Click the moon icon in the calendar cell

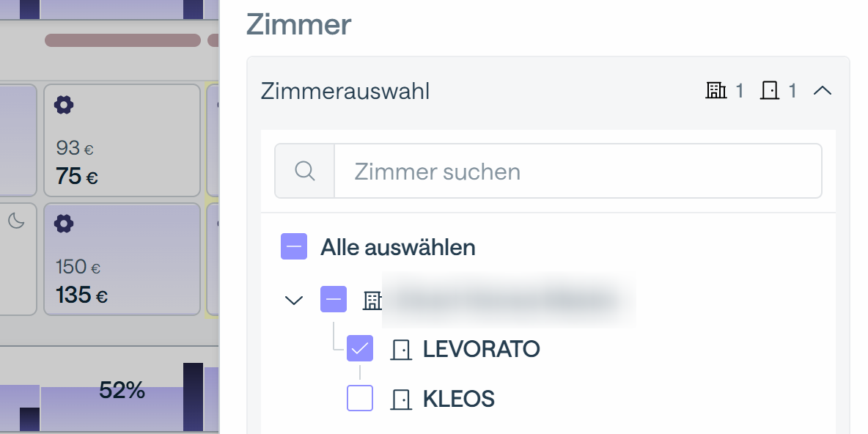click(15, 221)
